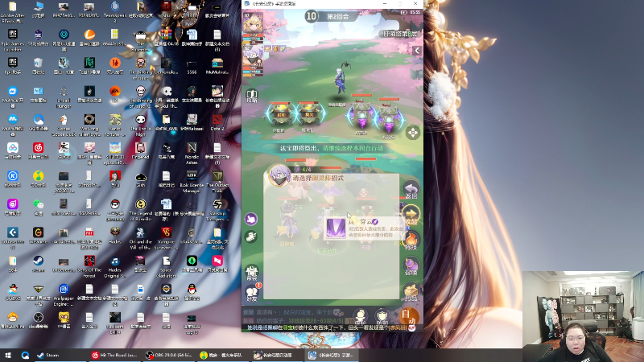The width and height of the screenshot is (644, 362).
Task: Open Space Gladiators desktop shortcut
Action: point(166,267)
